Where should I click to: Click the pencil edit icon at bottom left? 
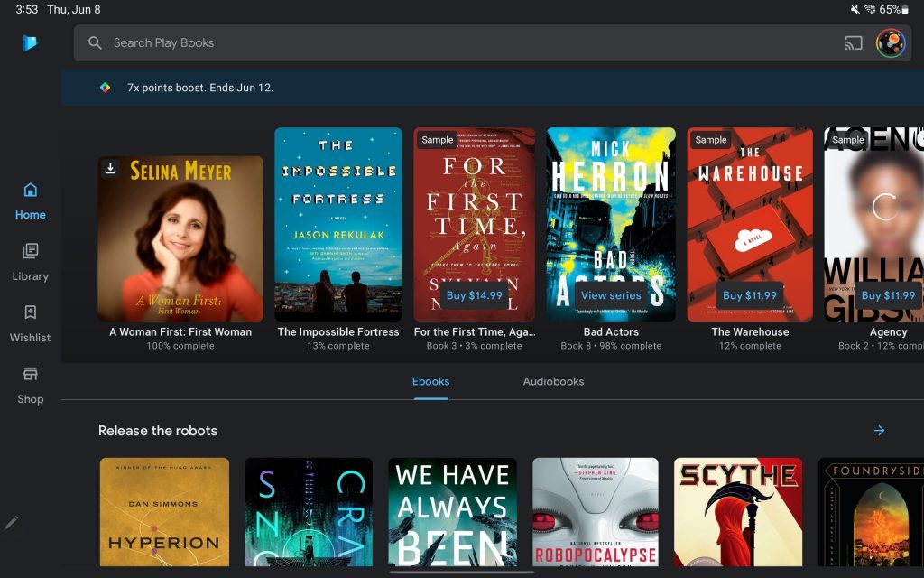12,522
